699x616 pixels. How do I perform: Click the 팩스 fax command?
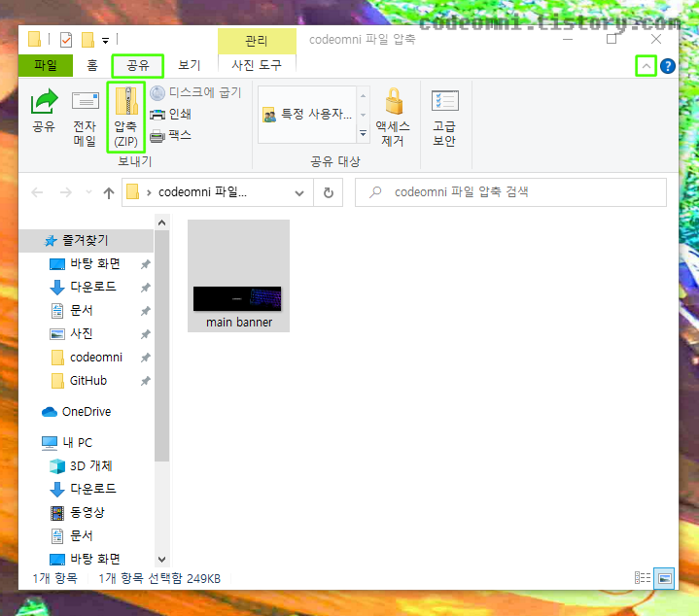171,135
